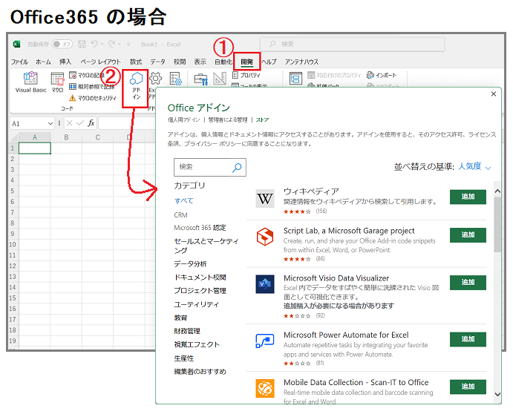Viewport: 513px width, 420px height.
Task: Open the File (ファイル) tab
Action: click(19, 62)
